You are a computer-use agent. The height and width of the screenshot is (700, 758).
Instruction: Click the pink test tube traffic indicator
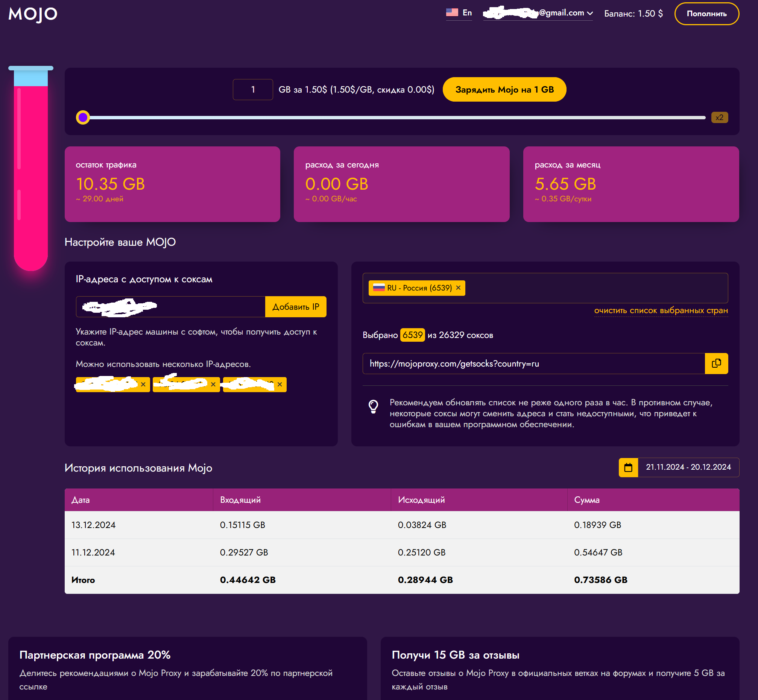[31, 169]
